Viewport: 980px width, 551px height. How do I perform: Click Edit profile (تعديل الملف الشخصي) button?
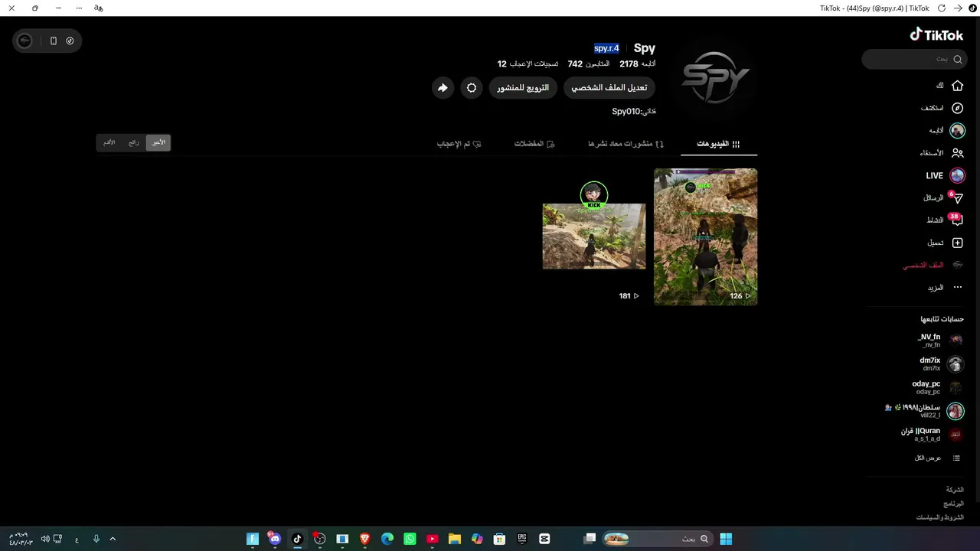609,88
